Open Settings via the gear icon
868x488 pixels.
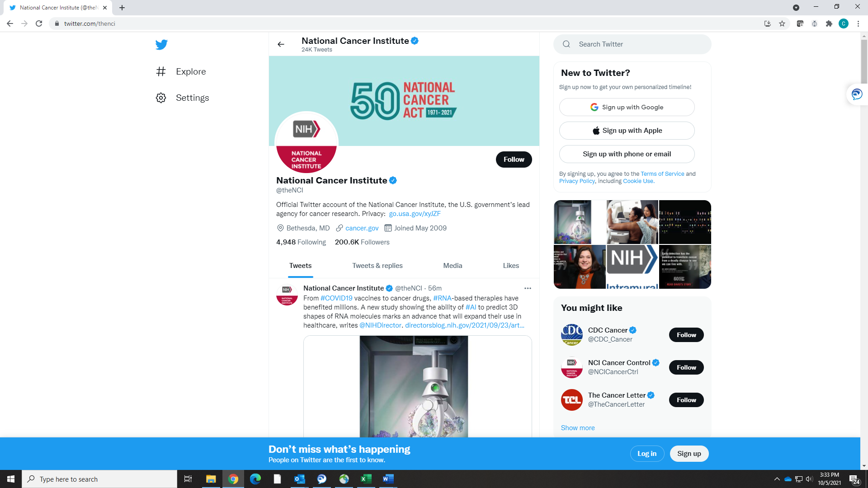pyautogui.click(x=161, y=98)
